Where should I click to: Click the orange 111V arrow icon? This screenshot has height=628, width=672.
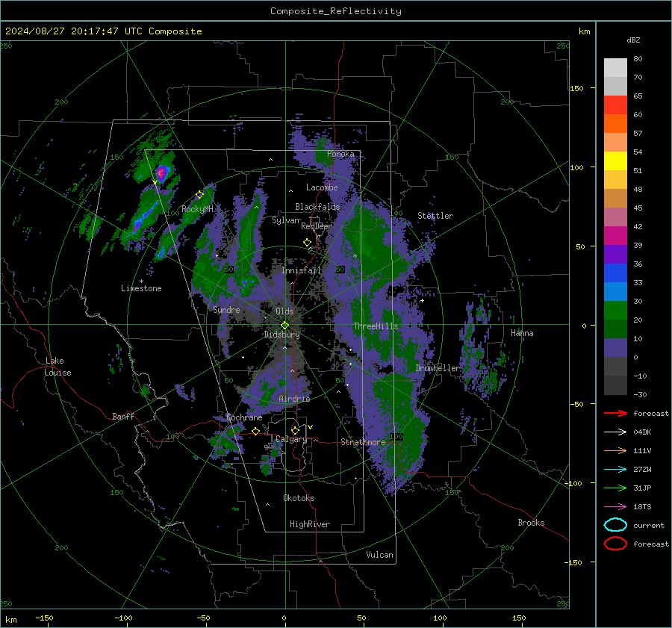click(615, 450)
